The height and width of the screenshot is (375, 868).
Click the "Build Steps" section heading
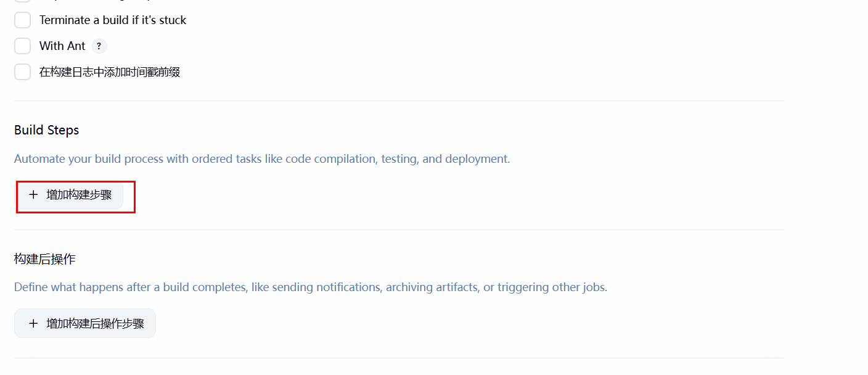(47, 130)
